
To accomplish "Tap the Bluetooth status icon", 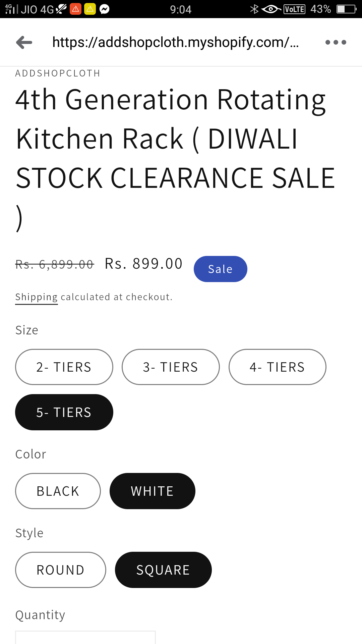I will pyautogui.click(x=254, y=9).
